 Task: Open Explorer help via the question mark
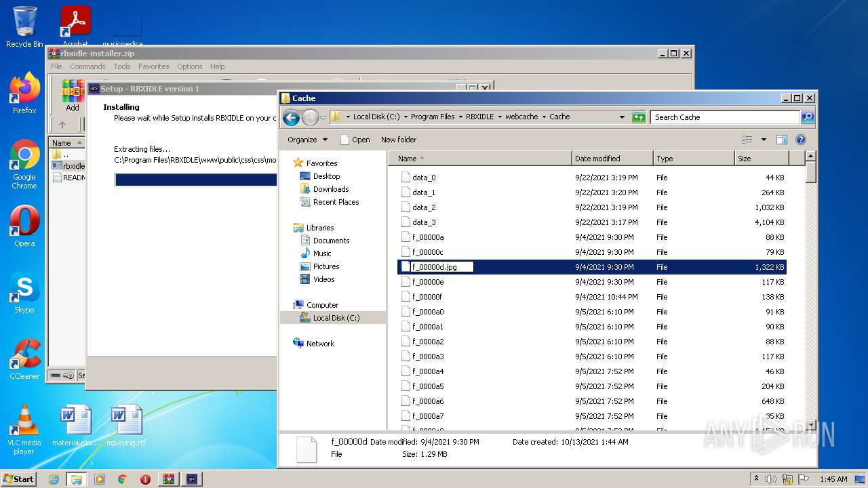coord(800,140)
